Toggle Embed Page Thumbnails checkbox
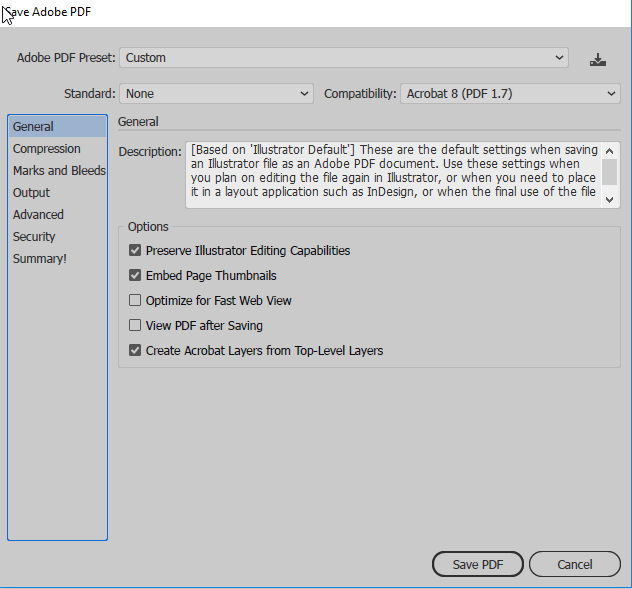The image size is (632, 589). [135, 275]
